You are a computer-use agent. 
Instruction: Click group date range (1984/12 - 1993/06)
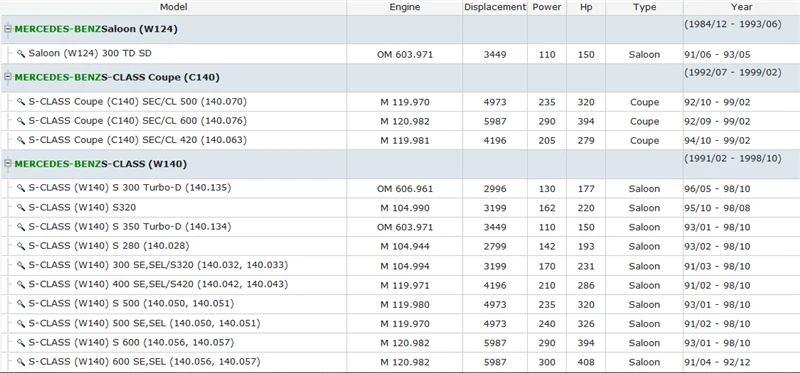[x=733, y=24]
